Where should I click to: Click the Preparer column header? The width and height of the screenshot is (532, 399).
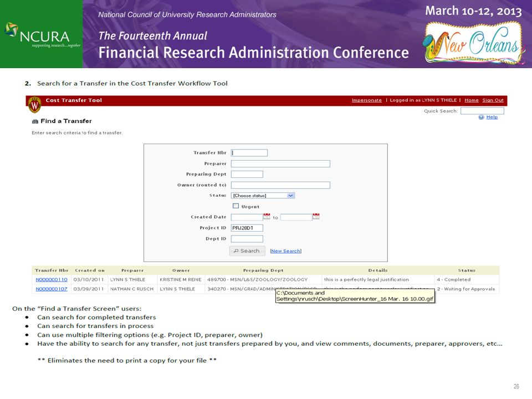tap(132, 270)
